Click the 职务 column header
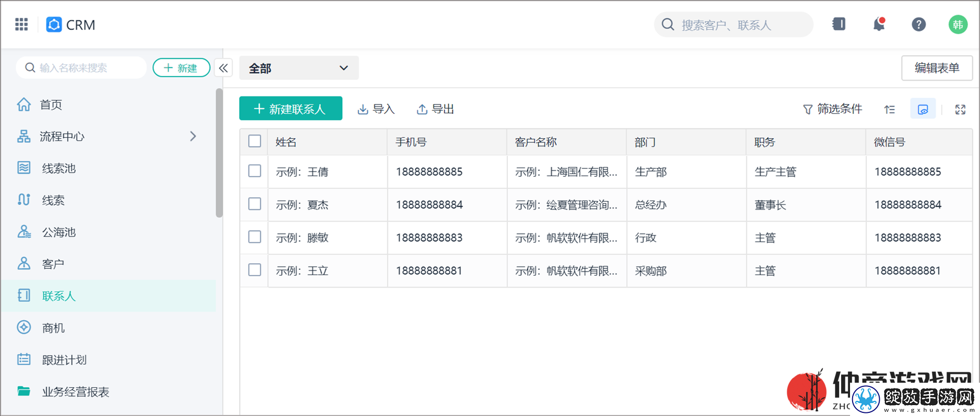The width and height of the screenshot is (980, 416). 806,142
